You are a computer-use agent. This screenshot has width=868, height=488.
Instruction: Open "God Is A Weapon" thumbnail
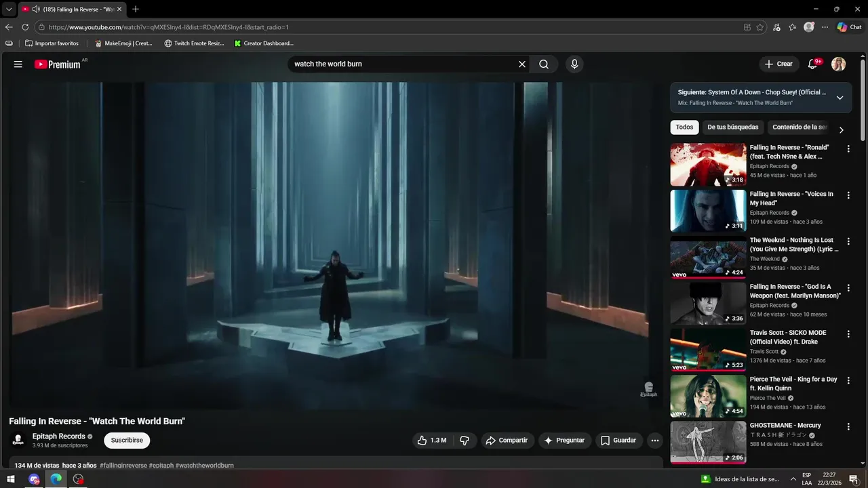tap(708, 304)
